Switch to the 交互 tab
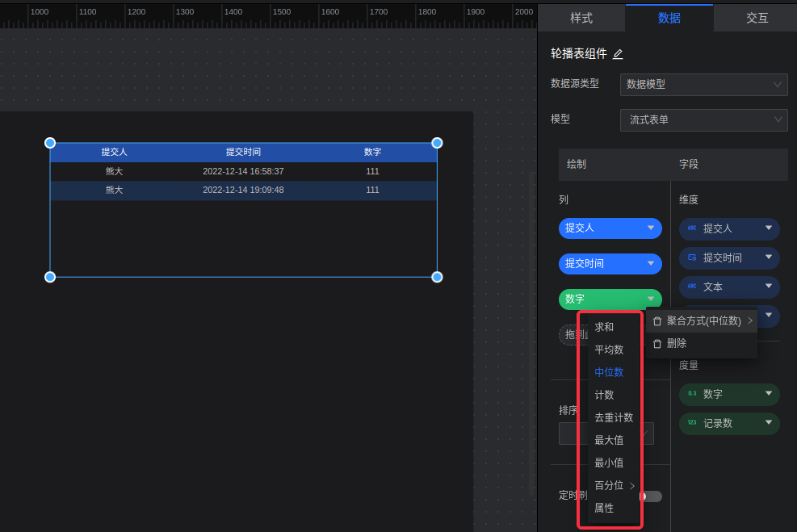 (x=757, y=18)
